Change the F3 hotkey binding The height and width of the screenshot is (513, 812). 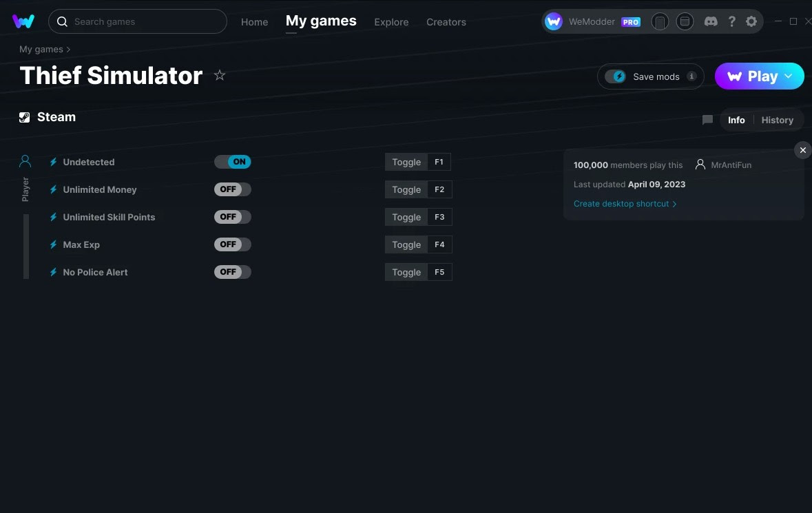(439, 216)
